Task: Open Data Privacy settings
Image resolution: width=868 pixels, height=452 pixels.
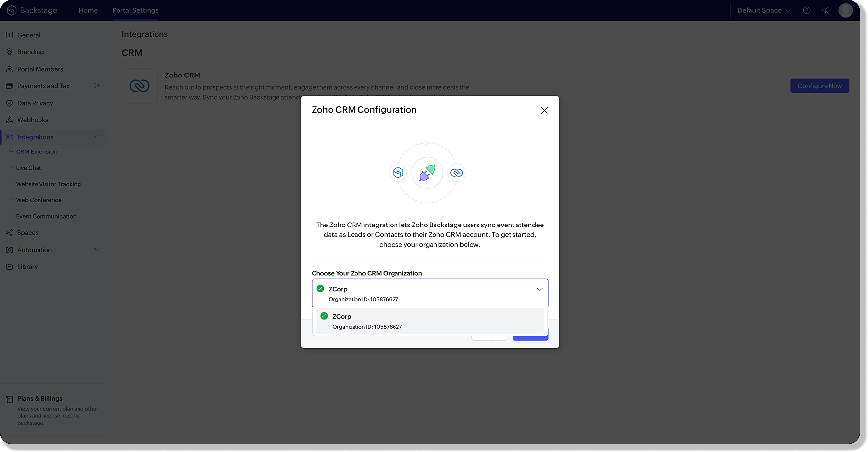Action: click(x=35, y=103)
